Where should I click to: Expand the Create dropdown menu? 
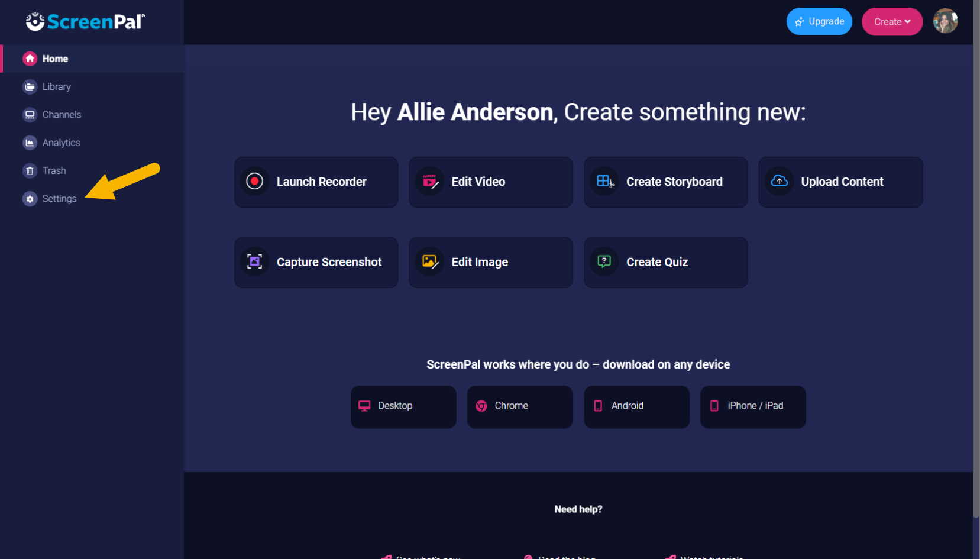pos(891,22)
